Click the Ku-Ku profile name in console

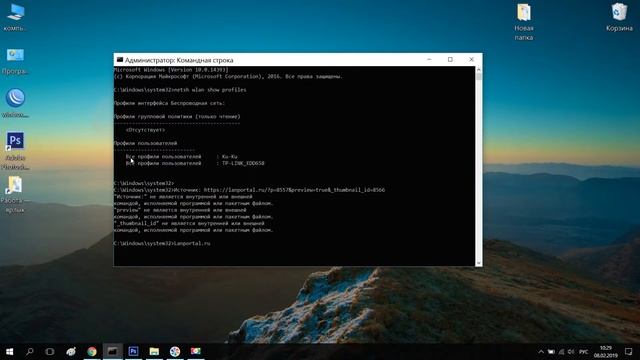[229, 156]
